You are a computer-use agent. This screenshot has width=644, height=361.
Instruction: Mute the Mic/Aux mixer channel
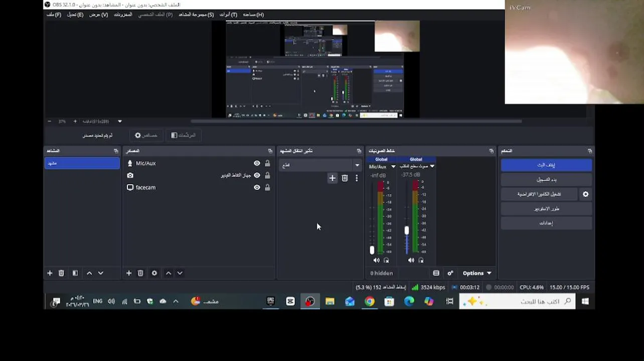[377, 260]
